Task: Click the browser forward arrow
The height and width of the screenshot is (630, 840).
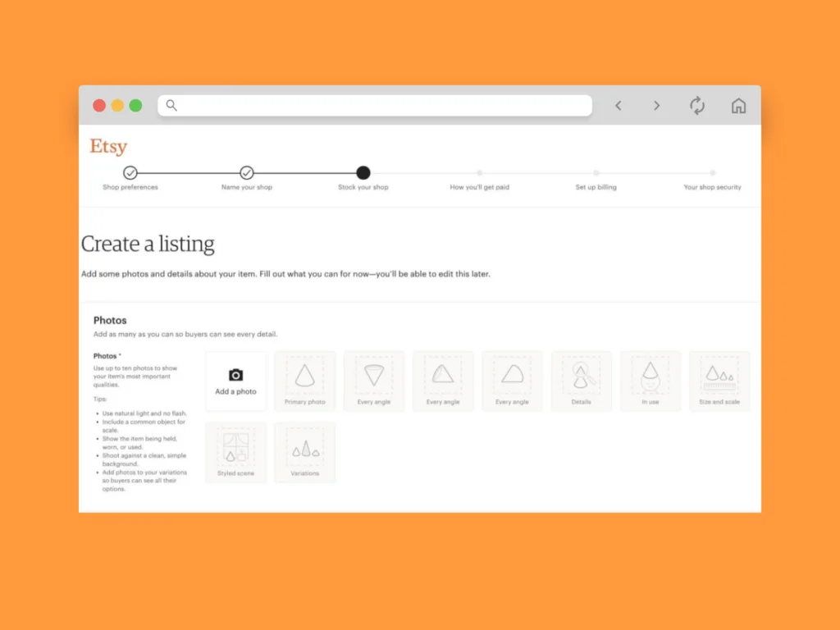Action: pos(656,106)
